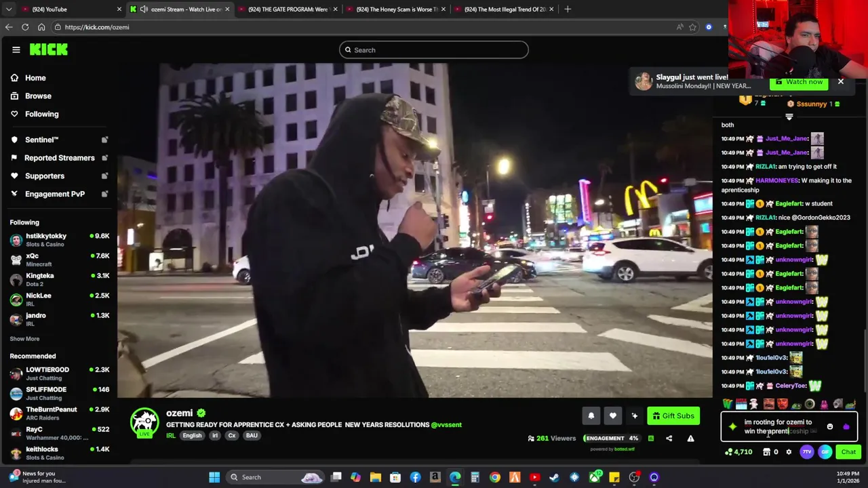Click the purple icon in chat input
Viewport: 868px width, 488px height.
pyautogui.click(x=846, y=427)
